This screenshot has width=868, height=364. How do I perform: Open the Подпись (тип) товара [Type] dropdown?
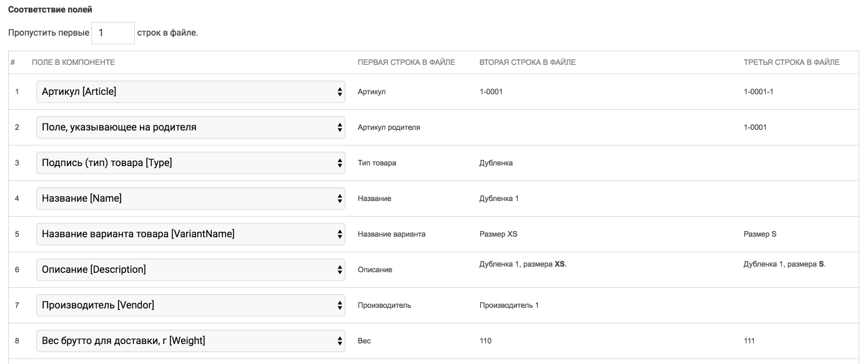[x=190, y=163]
